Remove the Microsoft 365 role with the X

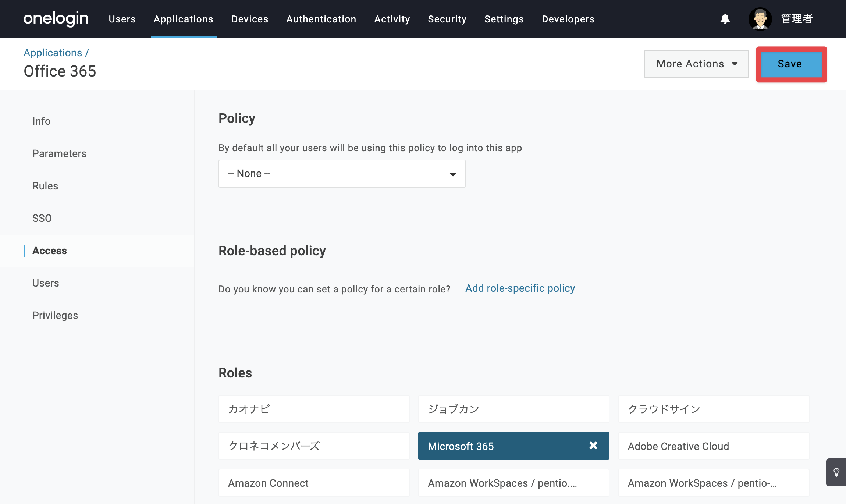point(593,446)
